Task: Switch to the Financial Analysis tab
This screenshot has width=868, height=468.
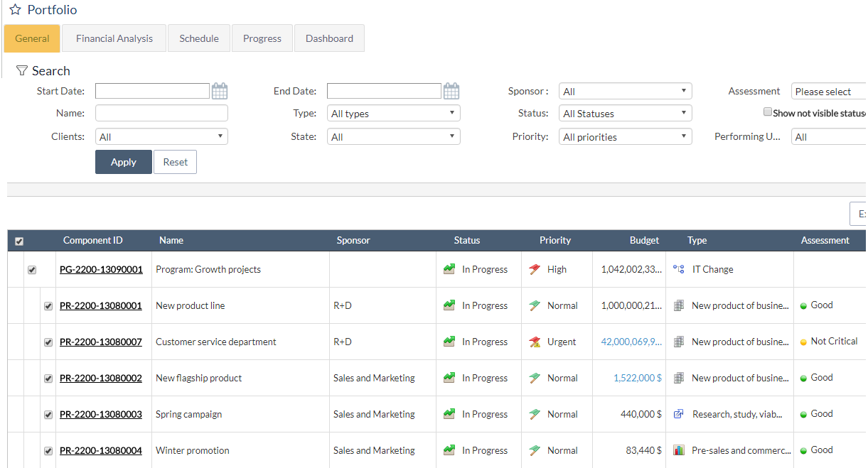Action: [x=114, y=38]
